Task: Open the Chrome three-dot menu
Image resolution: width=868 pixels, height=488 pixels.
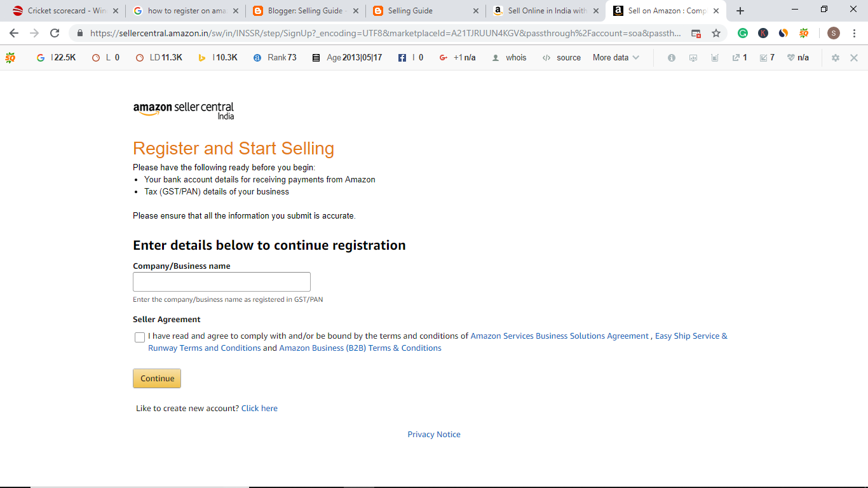Action: point(854,33)
